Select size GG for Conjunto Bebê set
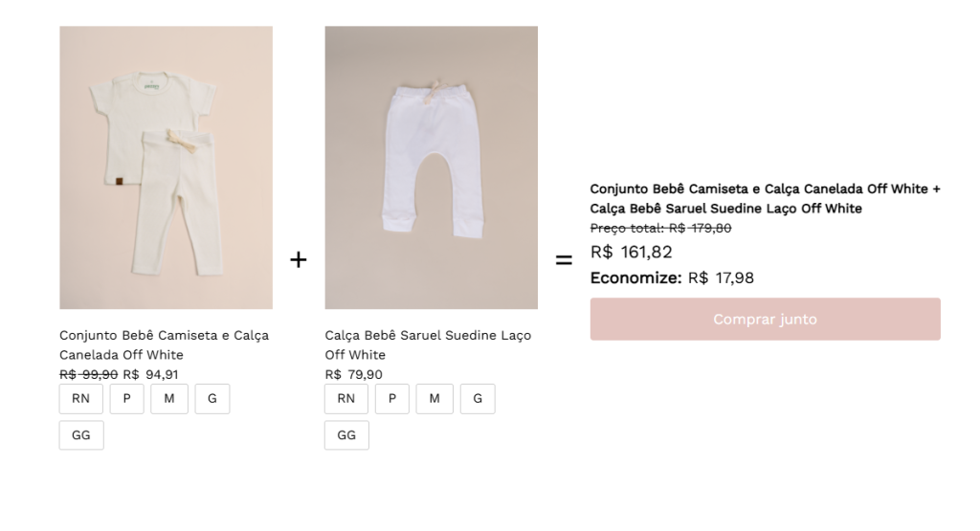The height and width of the screenshot is (531, 980). [x=81, y=434]
